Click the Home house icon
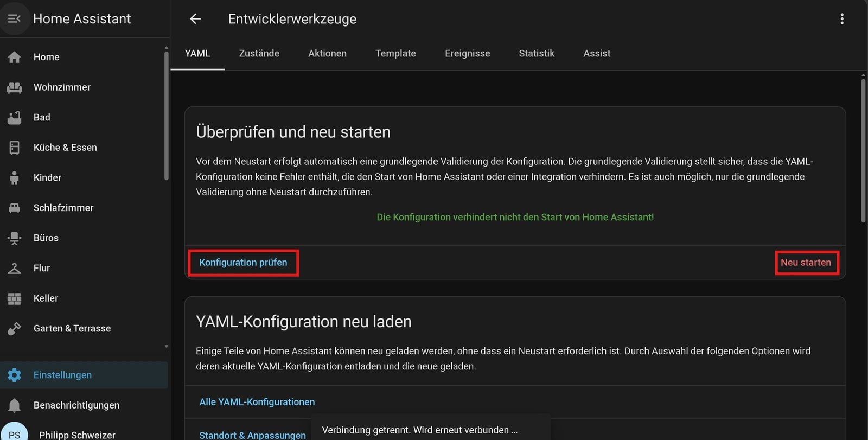 15,57
